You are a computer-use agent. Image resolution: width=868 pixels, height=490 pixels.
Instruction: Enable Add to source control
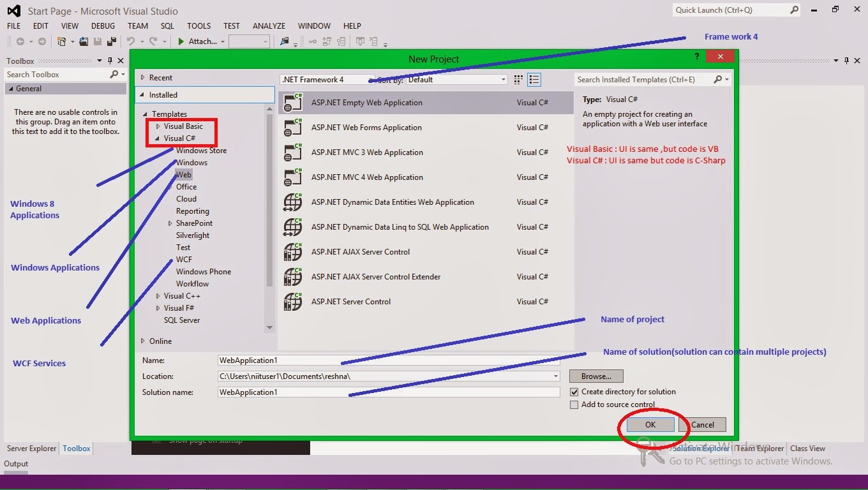tap(573, 404)
